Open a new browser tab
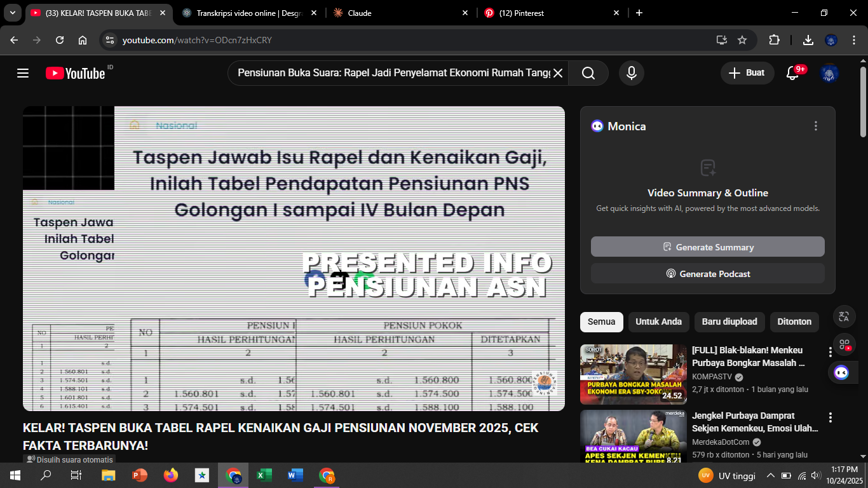 [x=639, y=13]
